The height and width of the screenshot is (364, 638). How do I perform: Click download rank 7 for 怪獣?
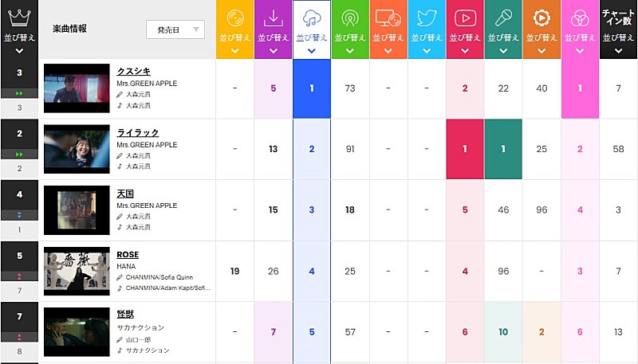tap(274, 332)
